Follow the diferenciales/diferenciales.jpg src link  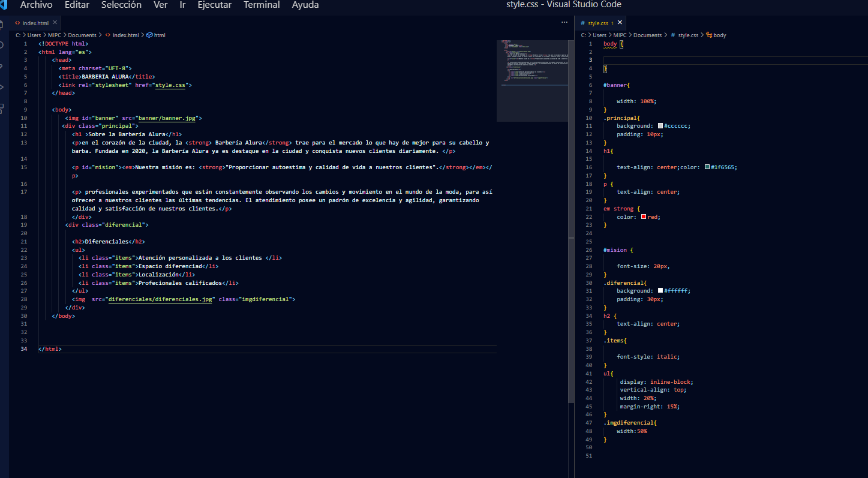[160, 299]
